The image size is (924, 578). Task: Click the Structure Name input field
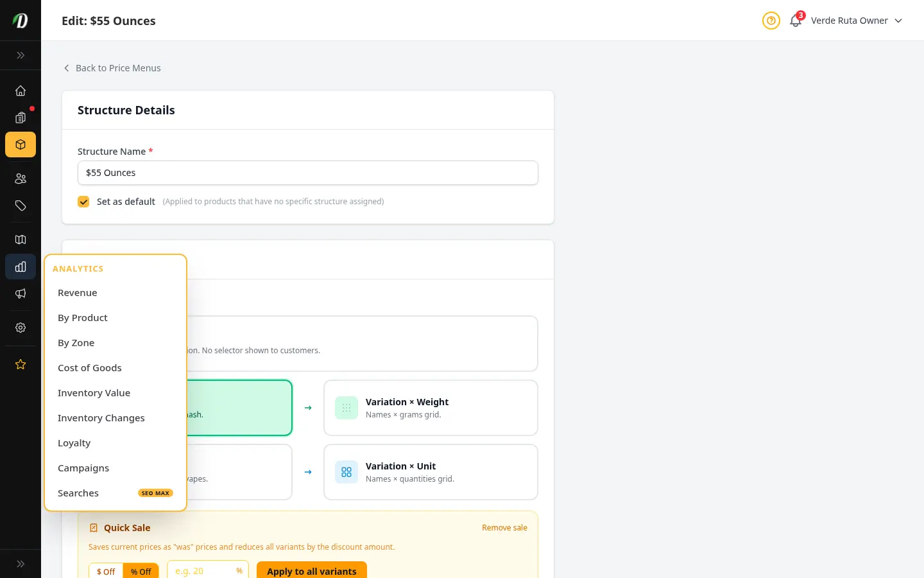(308, 173)
